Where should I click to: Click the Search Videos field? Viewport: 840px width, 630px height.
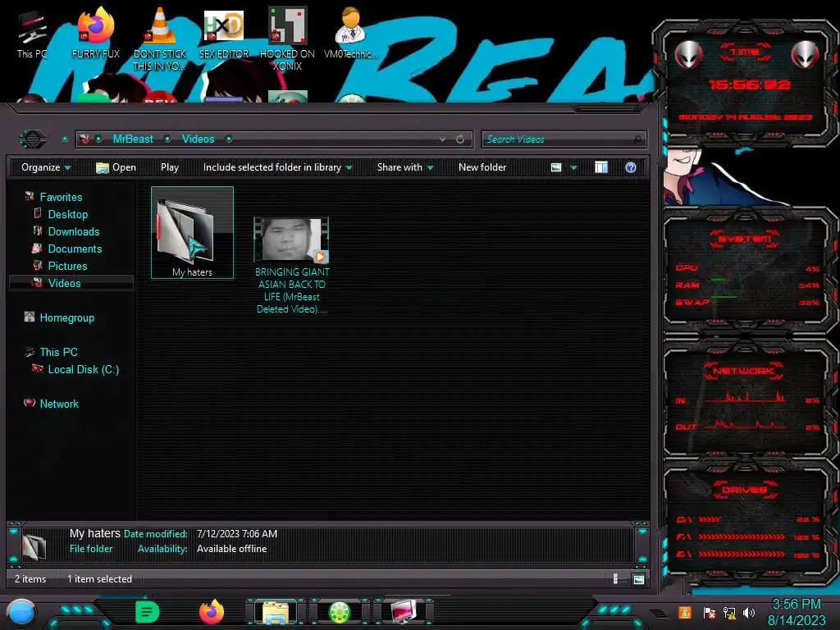coord(564,139)
